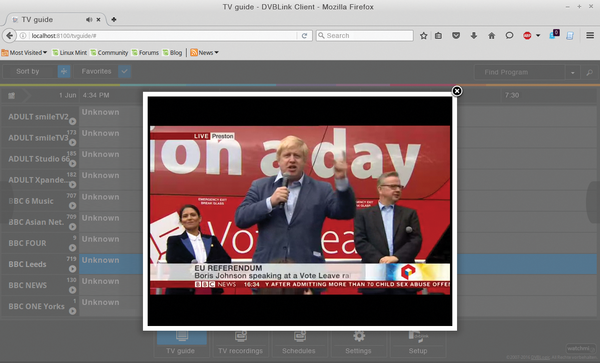Open the Linux Mint bookmark link
Viewport: 600px width, 363px height.
[x=70, y=52]
